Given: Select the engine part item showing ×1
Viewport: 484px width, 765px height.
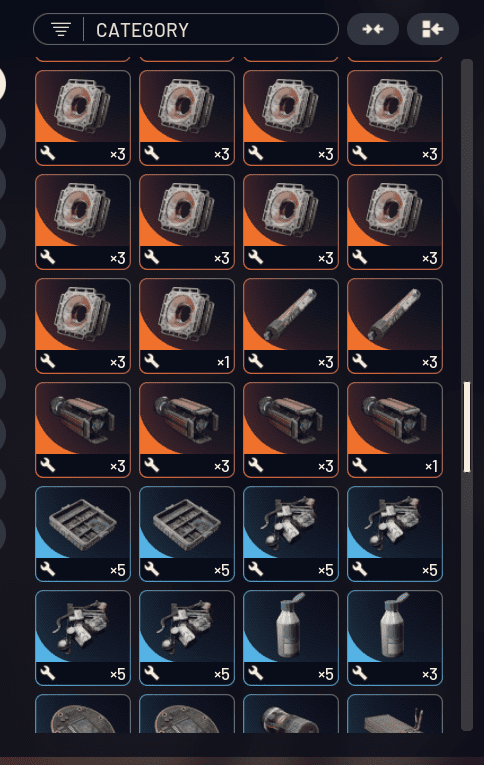Looking at the screenshot, I should click(x=395, y=430).
